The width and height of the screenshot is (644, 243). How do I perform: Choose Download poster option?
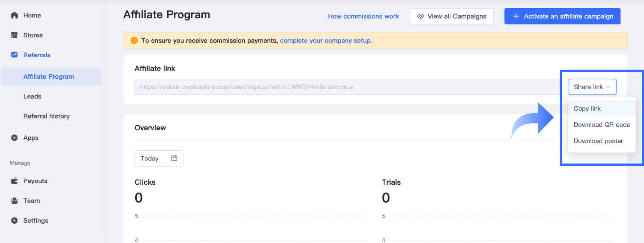coord(598,141)
